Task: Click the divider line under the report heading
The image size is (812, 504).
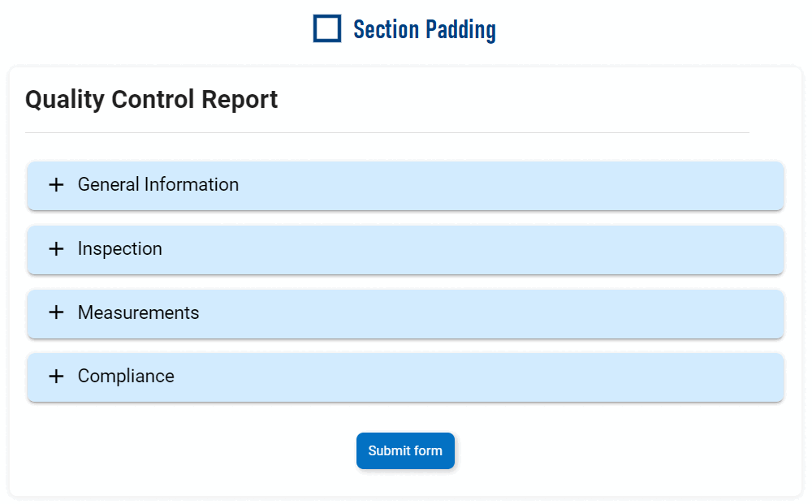Action: pyautogui.click(x=387, y=132)
